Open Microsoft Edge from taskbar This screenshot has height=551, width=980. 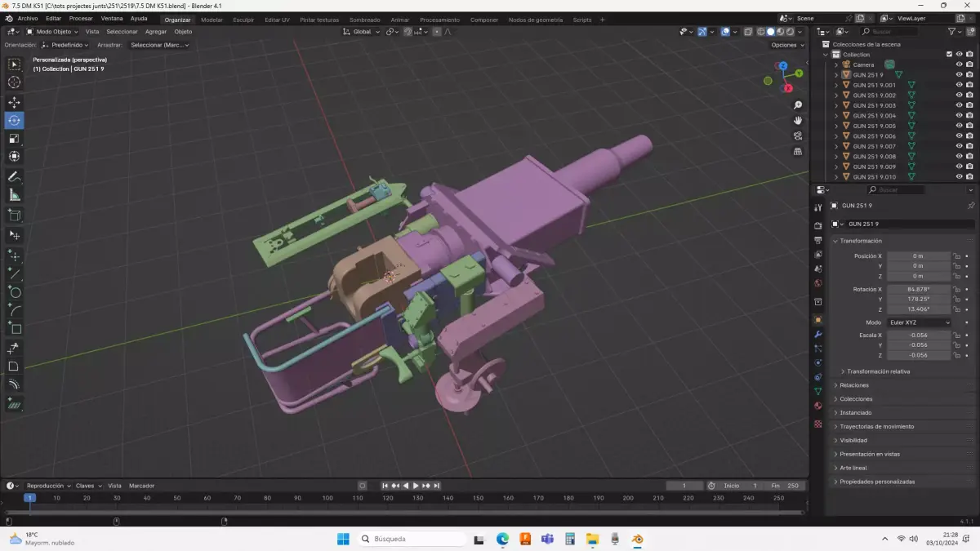pyautogui.click(x=503, y=539)
